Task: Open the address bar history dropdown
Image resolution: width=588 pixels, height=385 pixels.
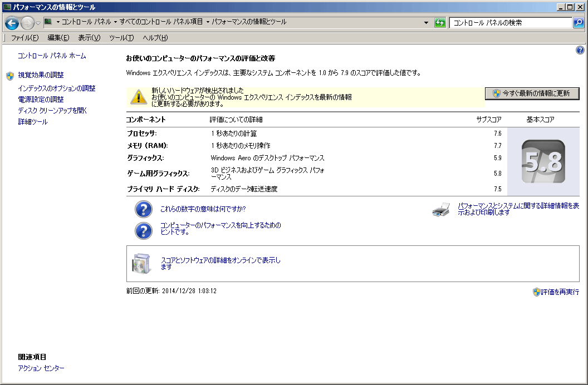Action: click(426, 23)
